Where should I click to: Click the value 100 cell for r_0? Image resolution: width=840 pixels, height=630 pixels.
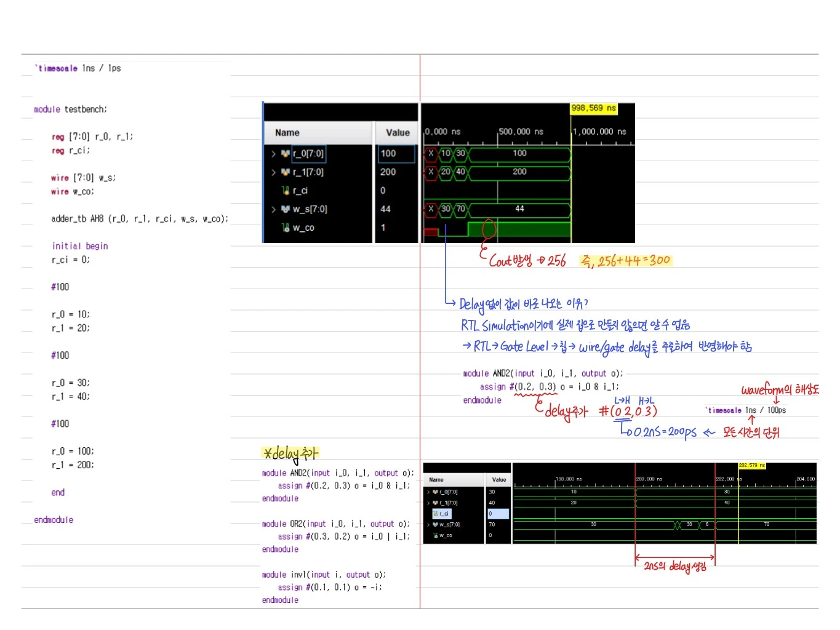(x=397, y=154)
